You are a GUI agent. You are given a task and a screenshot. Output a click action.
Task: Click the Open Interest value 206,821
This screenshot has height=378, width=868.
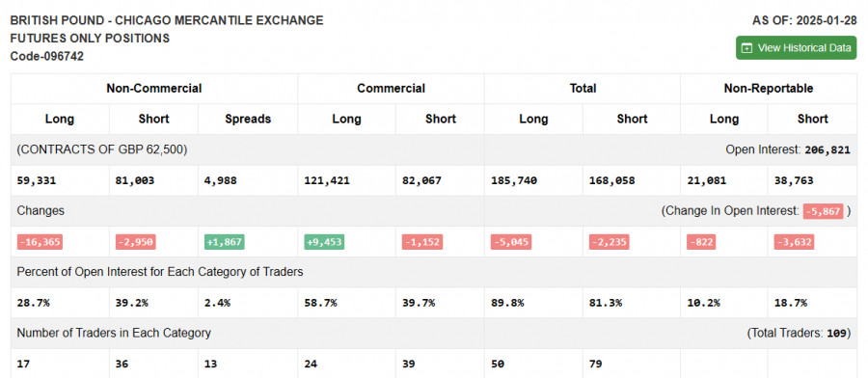(x=827, y=150)
